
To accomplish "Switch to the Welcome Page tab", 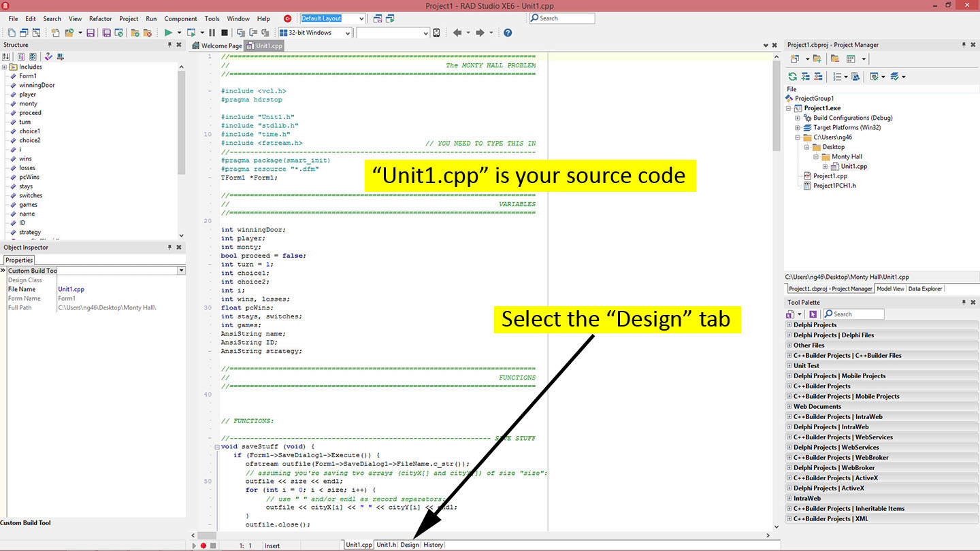I will (217, 46).
